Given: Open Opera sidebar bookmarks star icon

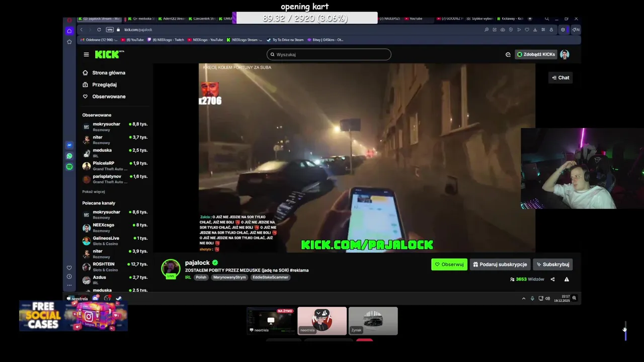Looking at the screenshot, I should 69,42.
